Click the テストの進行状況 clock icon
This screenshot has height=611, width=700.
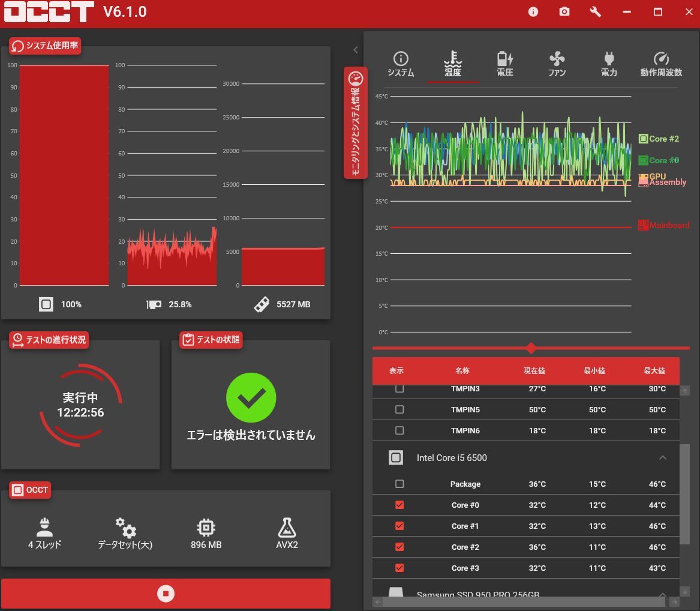click(17, 340)
